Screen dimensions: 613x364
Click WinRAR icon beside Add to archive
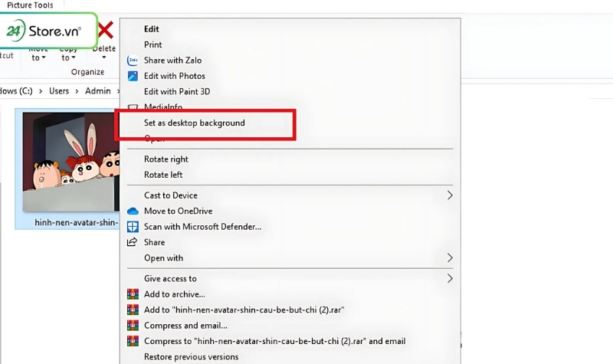pyautogui.click(x=132, y=294)
